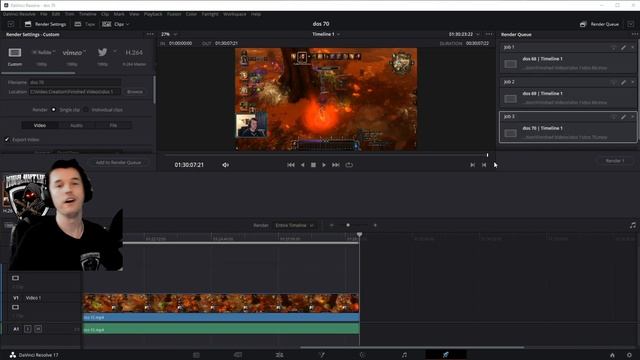Switch to the Color page

362,355
